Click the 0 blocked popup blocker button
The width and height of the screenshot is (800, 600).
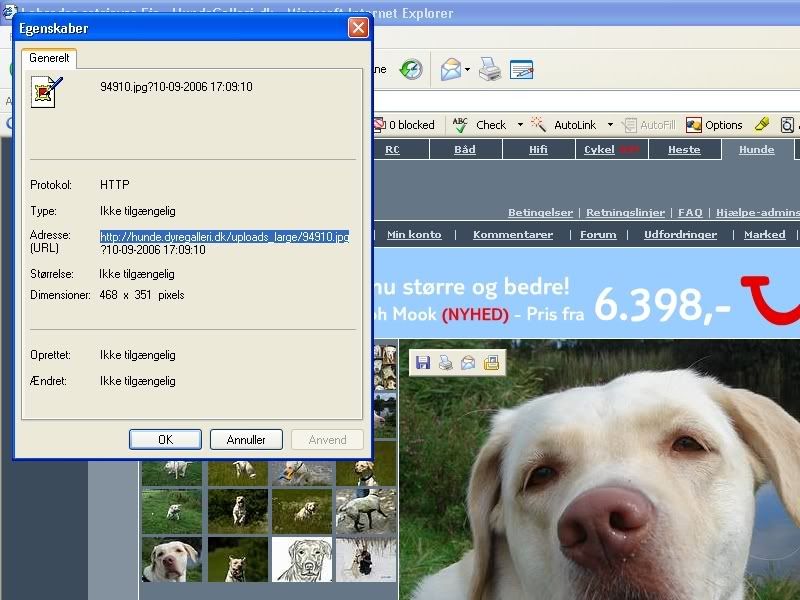[x=404, y=125]
